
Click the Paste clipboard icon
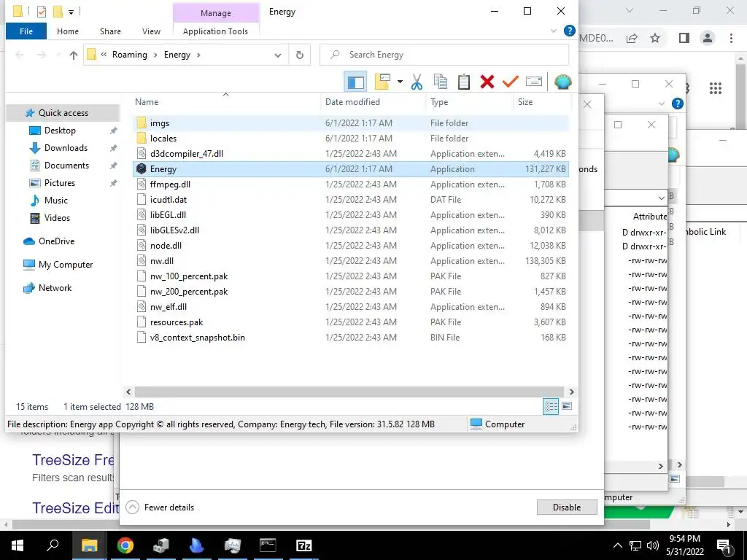point(463,82)
